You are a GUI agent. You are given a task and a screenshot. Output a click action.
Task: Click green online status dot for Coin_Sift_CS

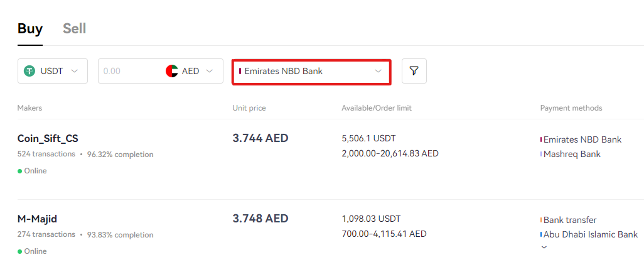coord(19,171)
